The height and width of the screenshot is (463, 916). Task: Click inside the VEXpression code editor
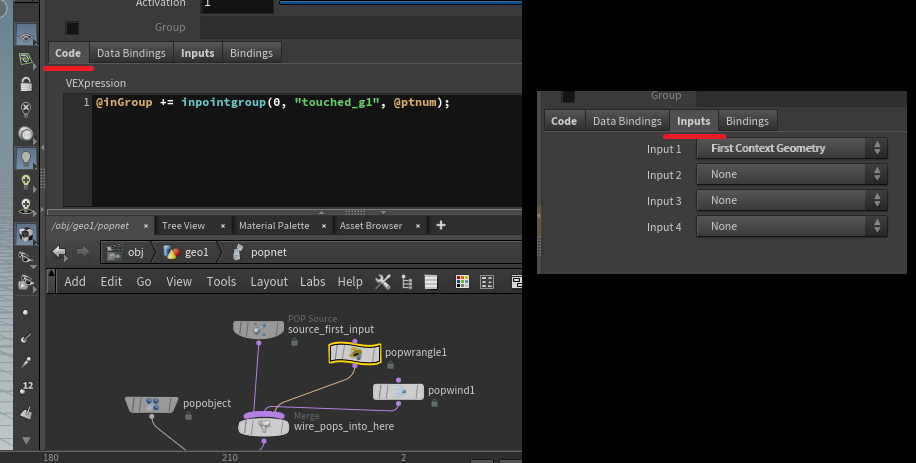[306, 150]
